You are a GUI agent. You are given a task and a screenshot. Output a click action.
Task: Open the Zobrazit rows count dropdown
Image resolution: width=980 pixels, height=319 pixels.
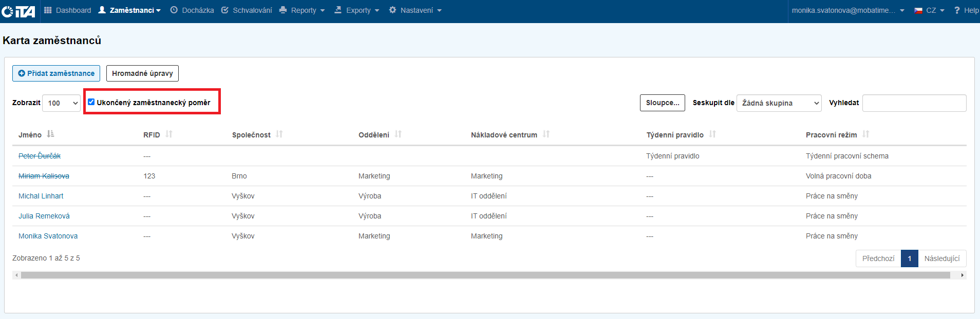(61, 103)
